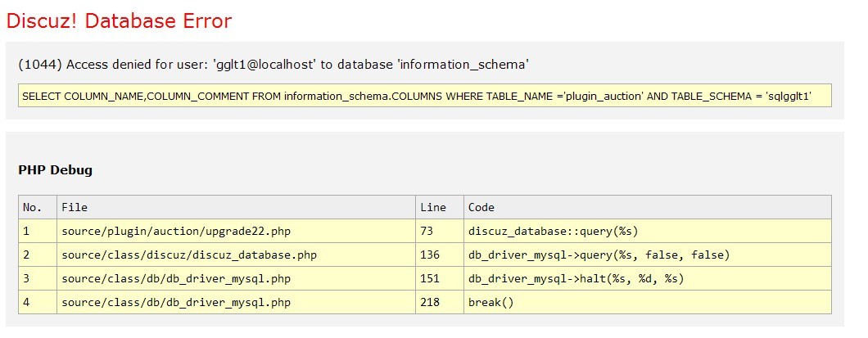Click row number 3 cell
Viewport: 868px width, 338px height.
[x=38, y=279]
